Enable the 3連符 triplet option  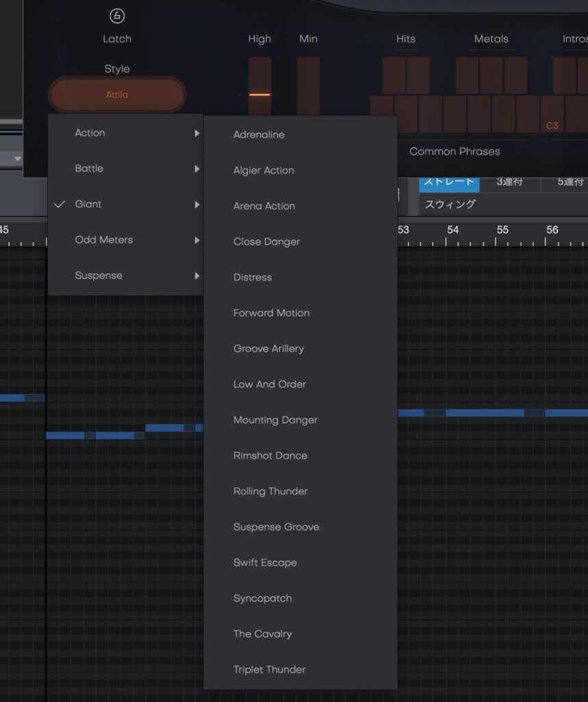510,182
